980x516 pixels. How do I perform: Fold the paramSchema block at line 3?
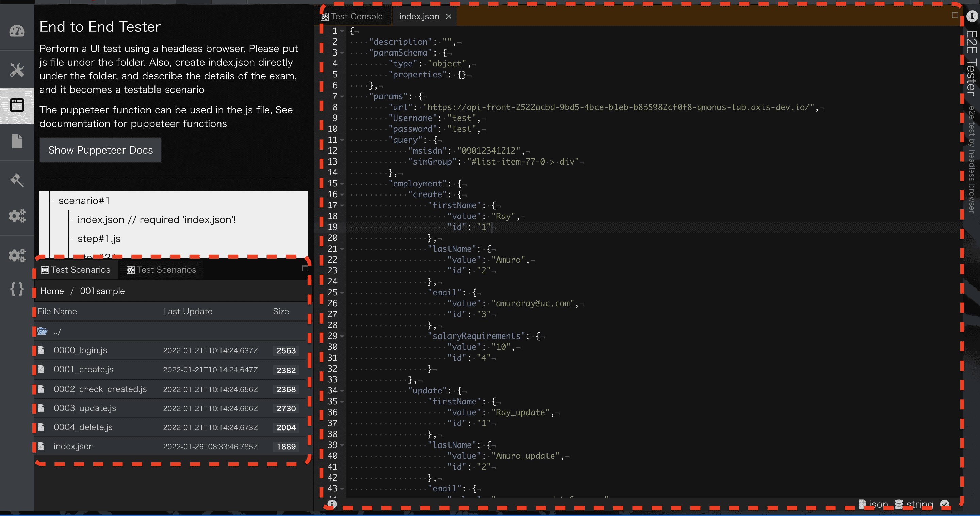[x=342, y=52]
